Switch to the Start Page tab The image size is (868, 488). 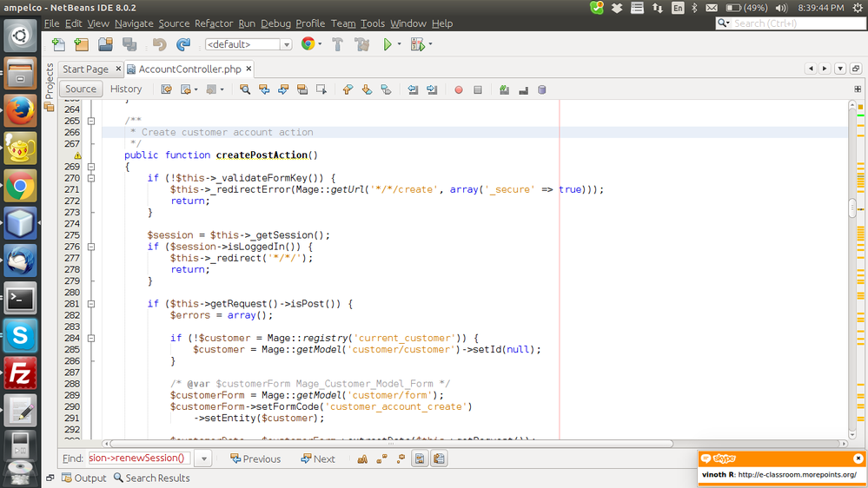coord(85,69)
